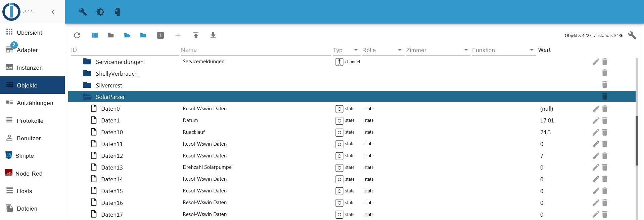The image size is (644, 220).
Task: Toggle the theme brightness icon
Action: tap(100, 12)
